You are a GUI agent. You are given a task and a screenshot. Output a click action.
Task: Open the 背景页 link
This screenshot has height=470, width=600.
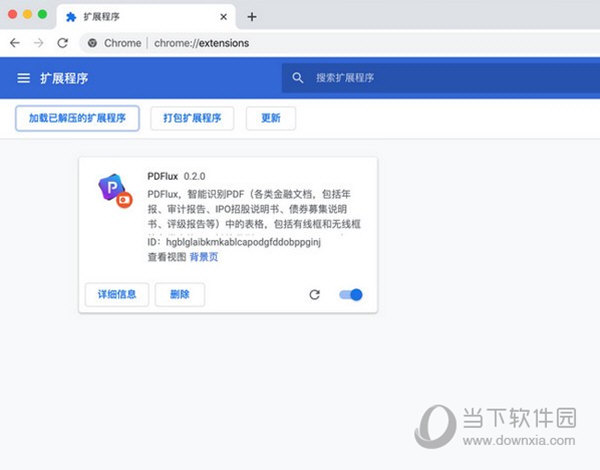(204, 257)
